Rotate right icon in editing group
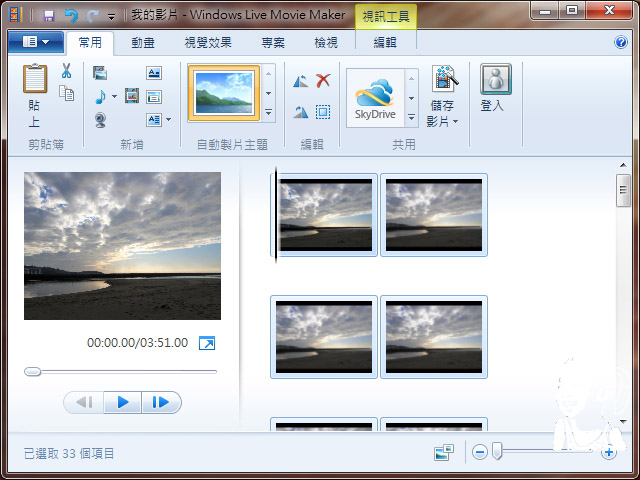 tap(301, 112)
